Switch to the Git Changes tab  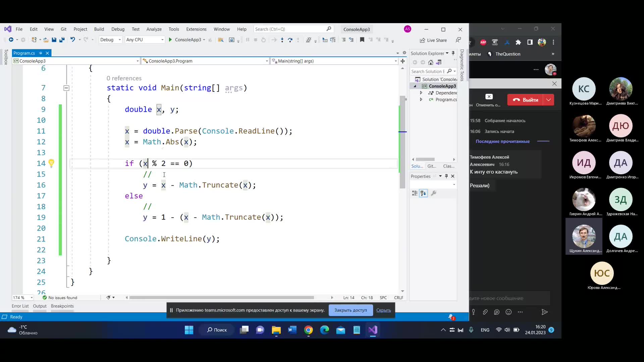coord(432,166)
